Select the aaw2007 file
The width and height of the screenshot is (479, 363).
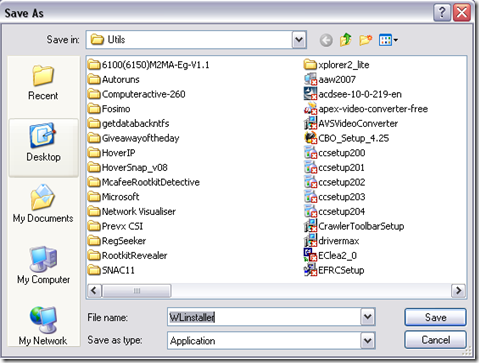coord(330,79)
